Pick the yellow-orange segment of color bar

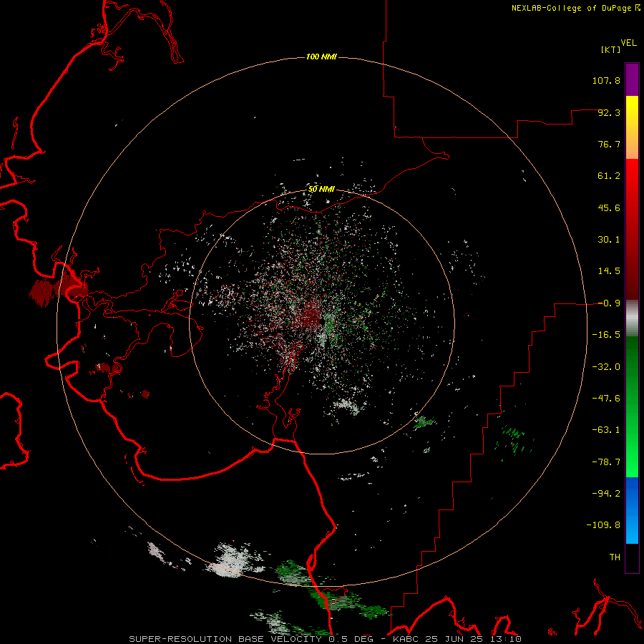point(632,127)
